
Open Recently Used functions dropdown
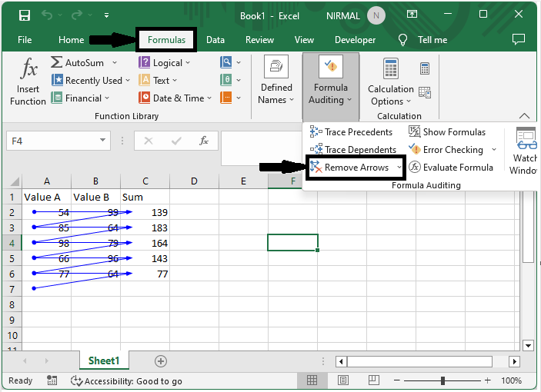91,80
